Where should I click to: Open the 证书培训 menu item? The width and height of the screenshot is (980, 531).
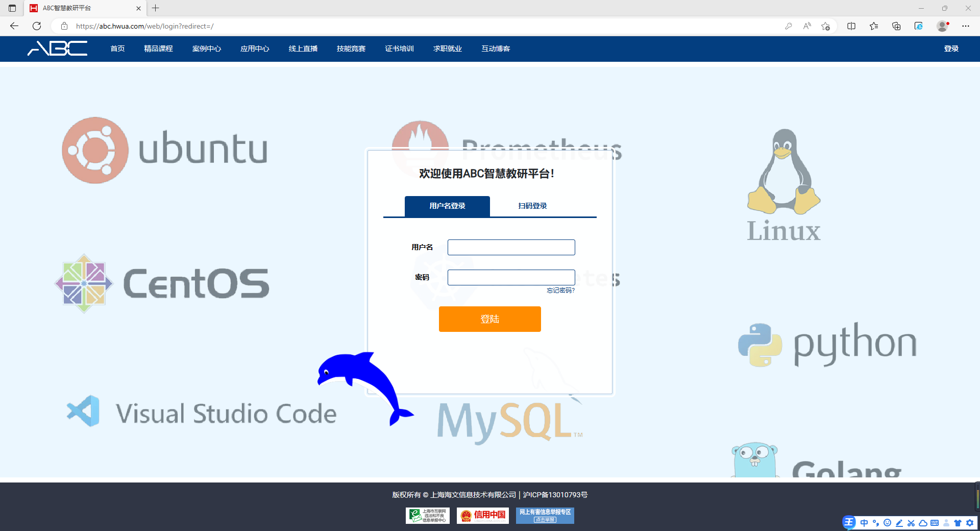(x=399, y=49)
